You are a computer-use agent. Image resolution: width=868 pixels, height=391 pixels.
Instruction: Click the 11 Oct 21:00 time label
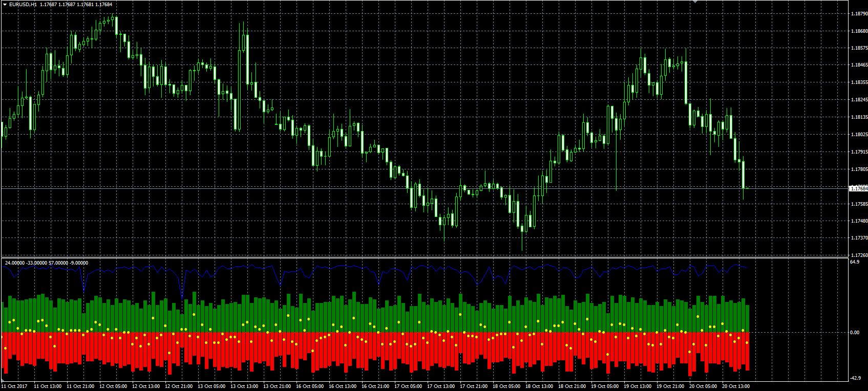[x=80, y=386]
